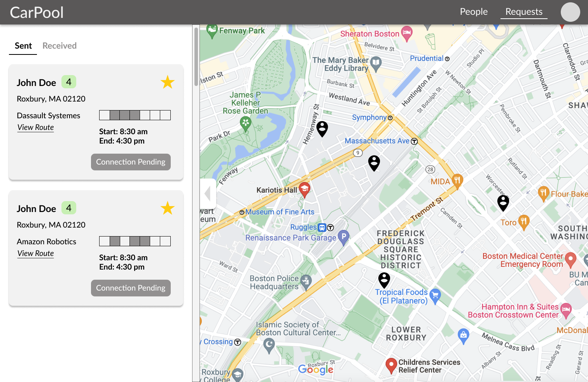Screen dimensions: 588x382
Task: Click the star on the Amazon Robotics card
Action: (168, 208)
